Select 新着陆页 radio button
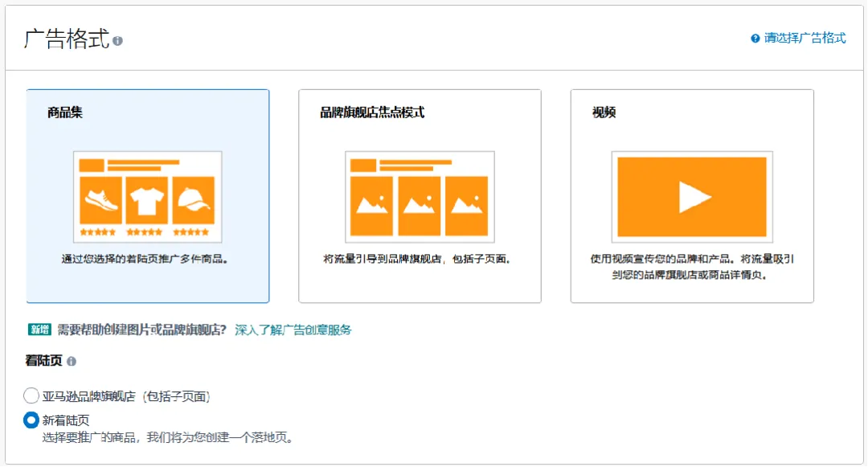Image resolution: width=868 pixels, height=467 pixels. coord(31,420)
